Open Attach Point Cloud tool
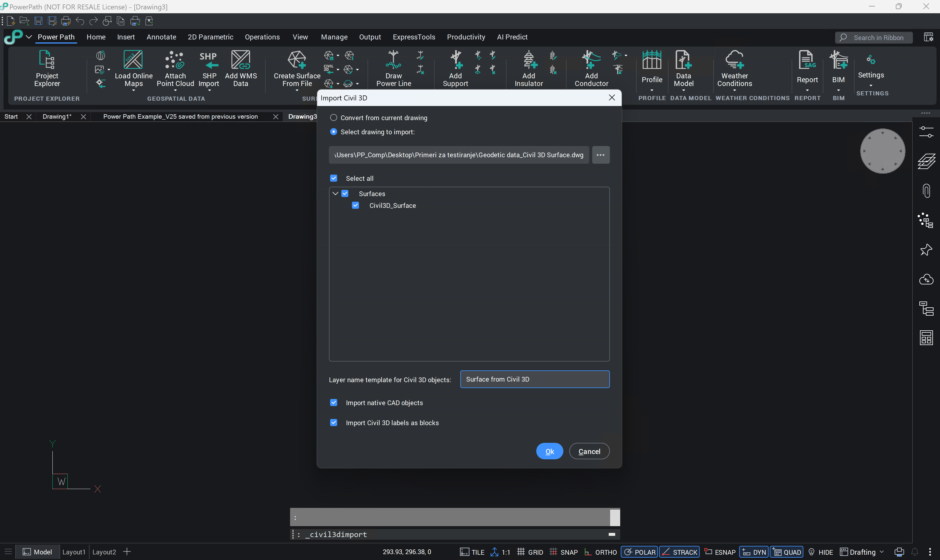 tap(175, 68)
